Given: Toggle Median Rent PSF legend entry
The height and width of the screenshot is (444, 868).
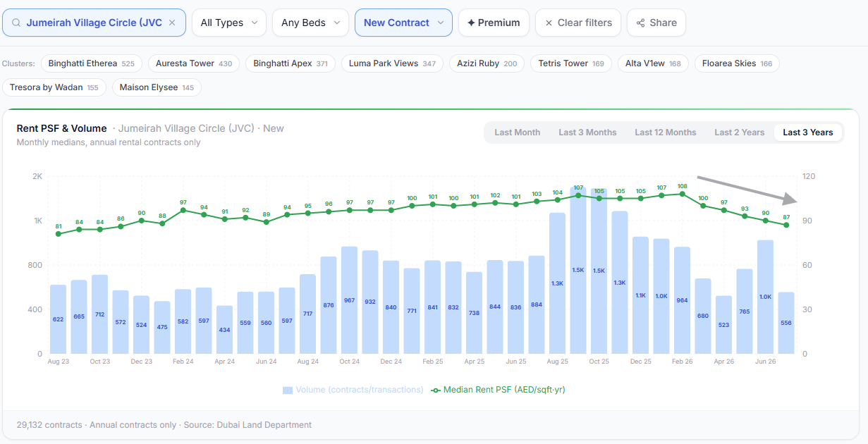Looking at the screenshot, I should tap(498, 390).
